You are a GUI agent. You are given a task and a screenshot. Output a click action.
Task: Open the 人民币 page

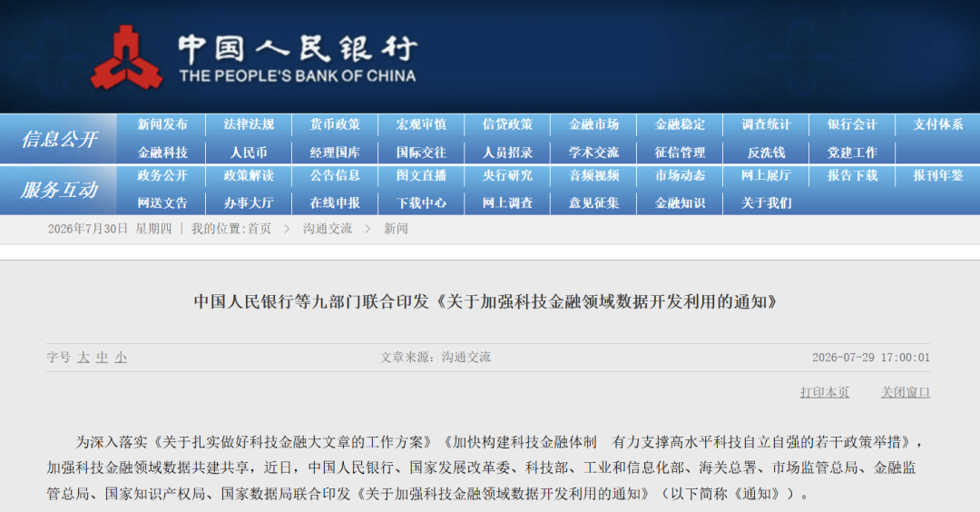pos(249,153)
